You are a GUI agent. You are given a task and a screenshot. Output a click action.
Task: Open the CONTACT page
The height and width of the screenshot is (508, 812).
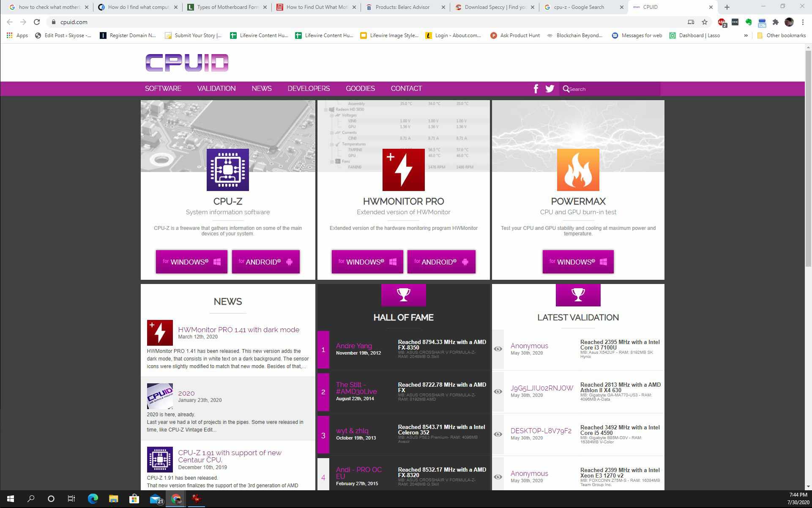[406, 88]
